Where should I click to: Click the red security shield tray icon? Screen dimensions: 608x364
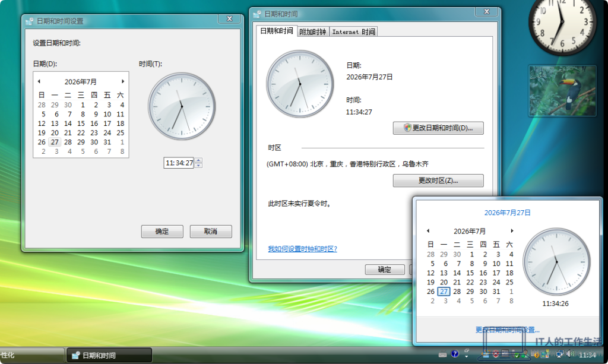(496, 354)
